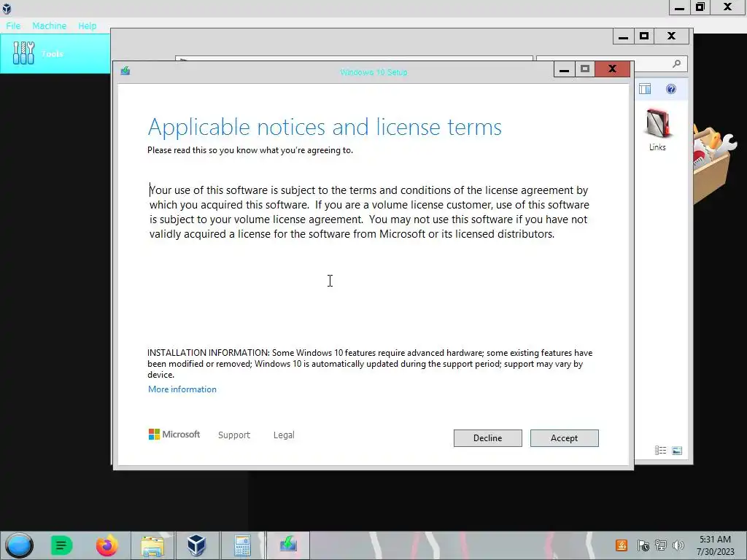
Task: Open the taskbar clock showing 5:31 AM
Action: coord(715,545)
